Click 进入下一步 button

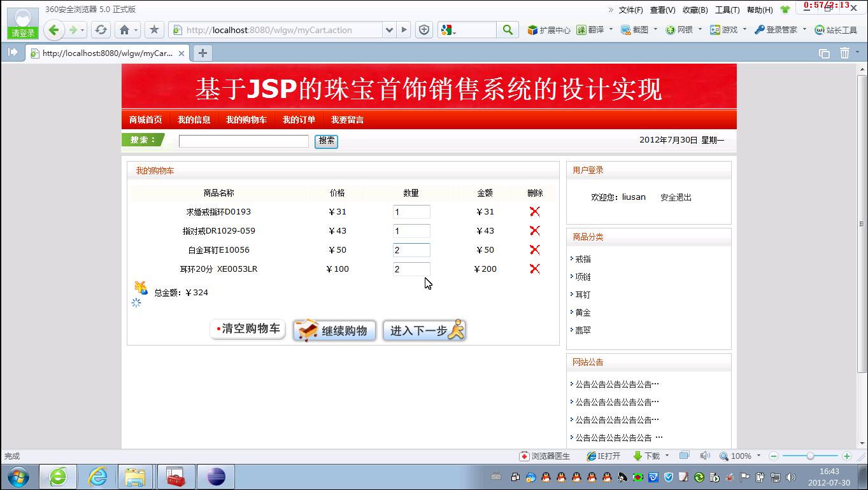(425, 330)
